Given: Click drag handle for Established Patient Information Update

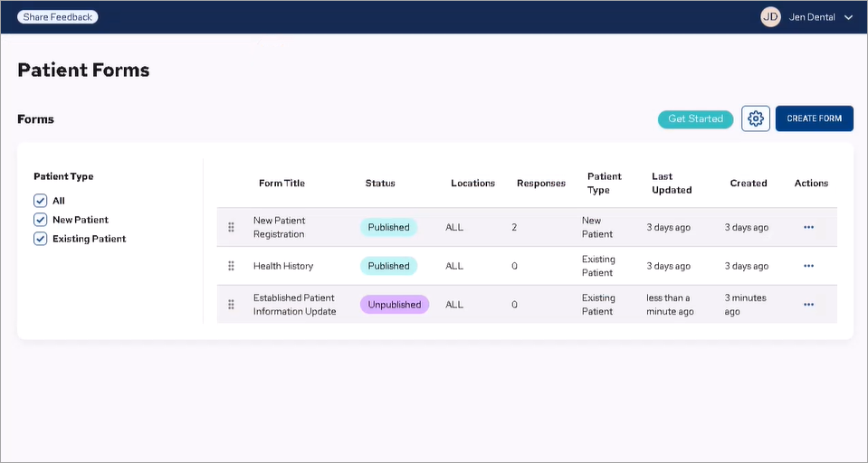Looking at the screenshot, I should click(231, 305).
